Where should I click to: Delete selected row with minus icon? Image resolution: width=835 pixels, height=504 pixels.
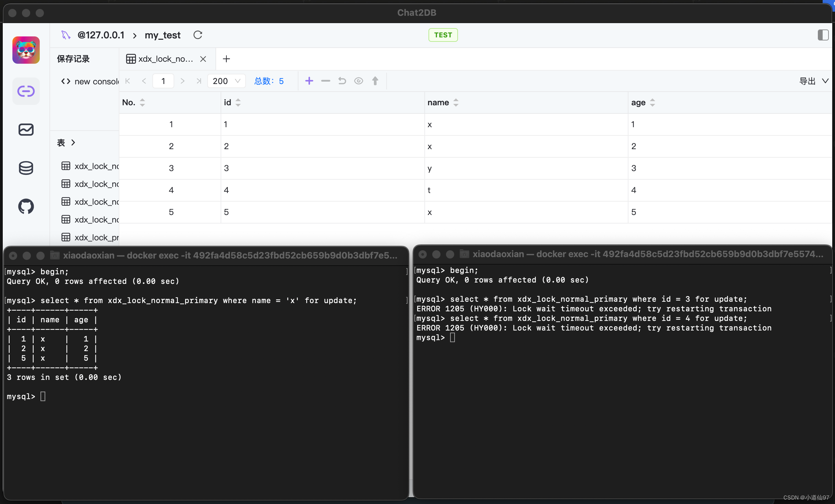pyautogui.click(x=326, y=81)
